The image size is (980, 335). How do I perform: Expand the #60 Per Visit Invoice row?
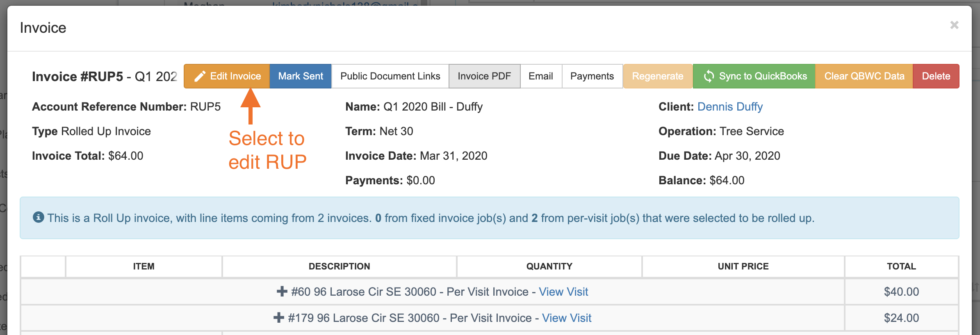(282, 292)
